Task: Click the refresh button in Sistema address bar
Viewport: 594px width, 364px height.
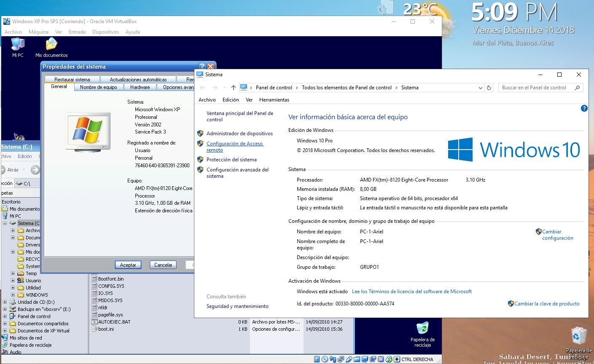Action: (489, 88)
